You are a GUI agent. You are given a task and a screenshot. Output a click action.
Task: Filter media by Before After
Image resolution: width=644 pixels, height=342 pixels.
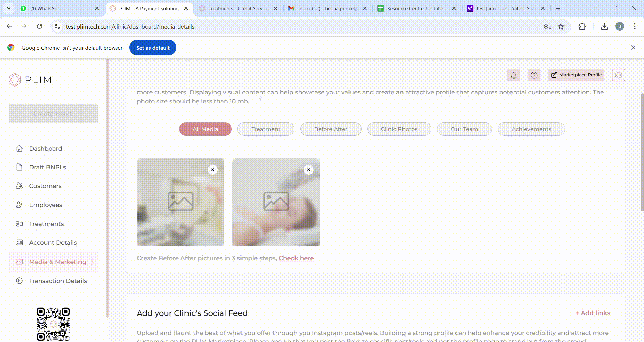[331, 129]
